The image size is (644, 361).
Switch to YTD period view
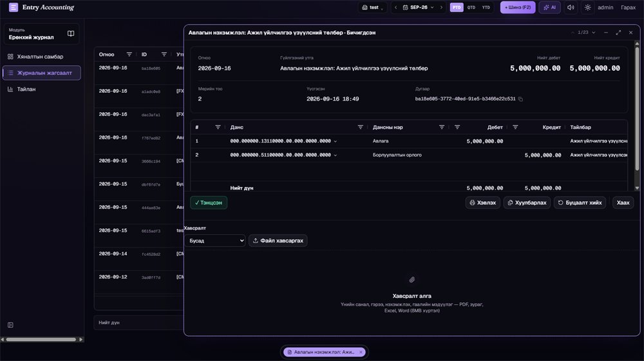486,7
